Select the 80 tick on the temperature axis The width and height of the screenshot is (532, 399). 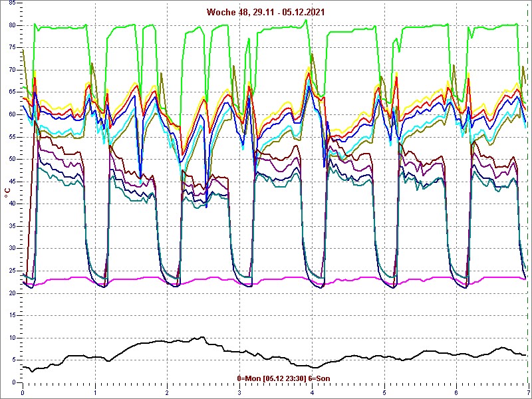tap(13, 25)
